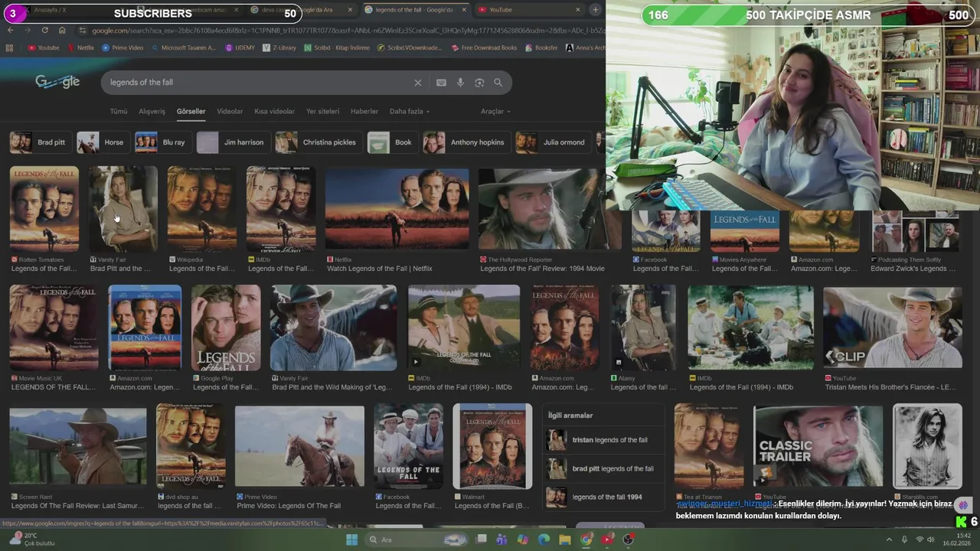Open the Google Play poster thumbnail
The height and width of the screenshot is (551, 980).
pos(226,328)
